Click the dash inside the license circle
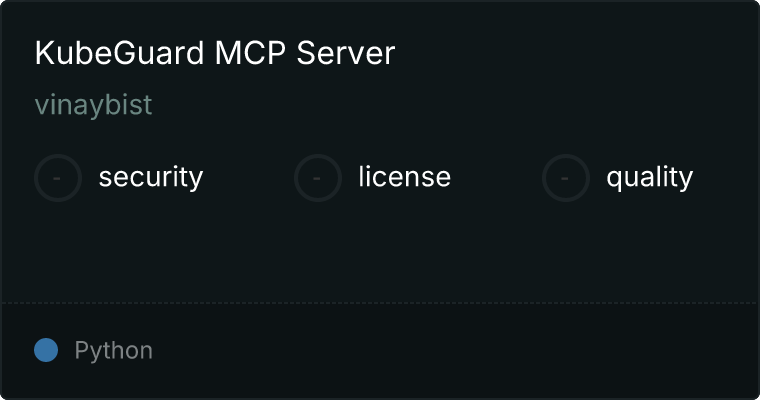 317,178
